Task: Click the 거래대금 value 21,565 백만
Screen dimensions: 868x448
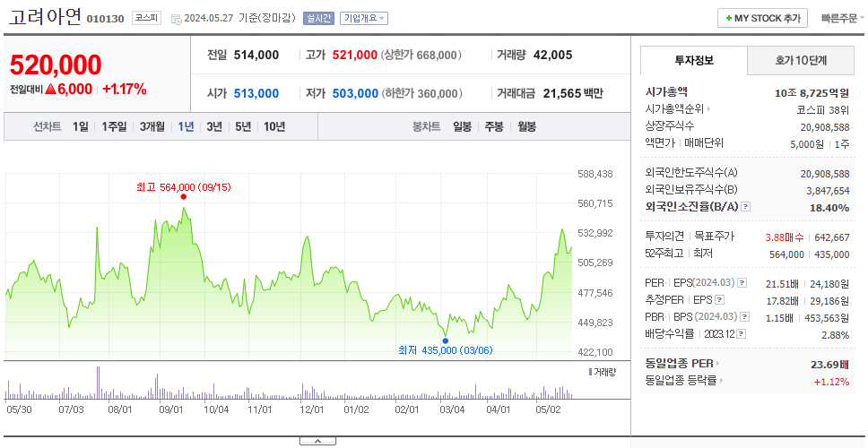Action: [573, 93]
